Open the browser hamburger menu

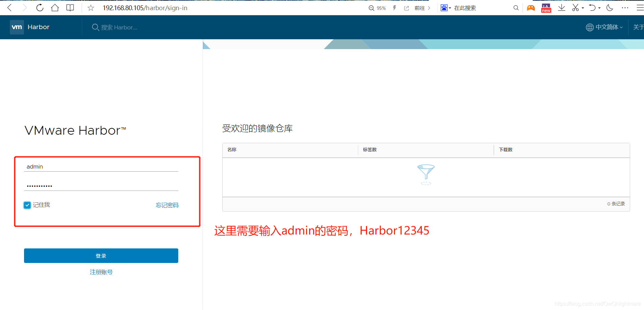pyautogui.click(x=640, y=8)
